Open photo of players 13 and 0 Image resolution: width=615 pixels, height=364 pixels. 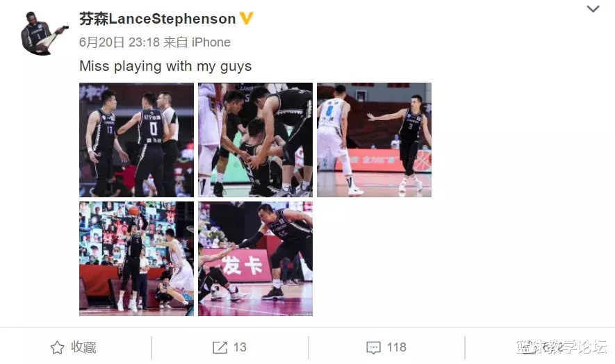click(x=136, y=140)
